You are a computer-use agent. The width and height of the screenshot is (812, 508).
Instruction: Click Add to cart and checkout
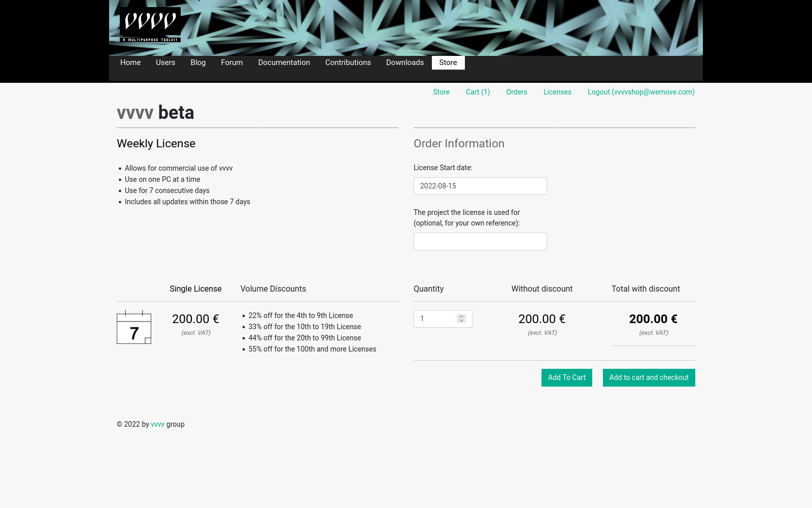[x=649, y=377]
